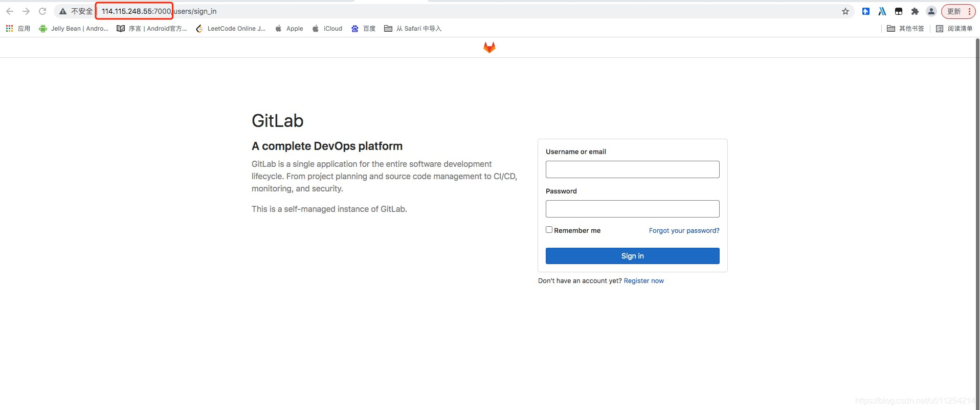Open the Chrome profile avatar

coord(931,11)
